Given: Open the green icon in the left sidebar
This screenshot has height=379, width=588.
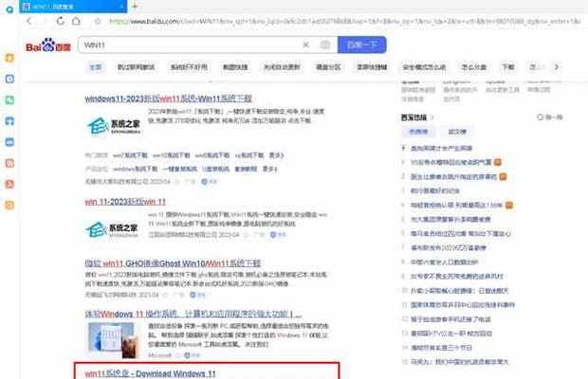Looking at the screenshot, I should coord(9,100).
